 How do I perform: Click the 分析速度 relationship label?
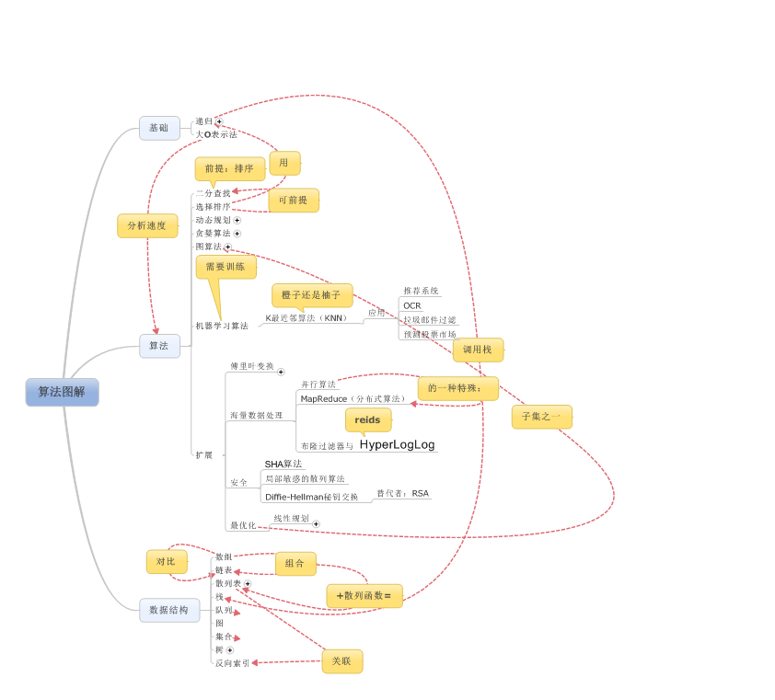pos(147,225)
